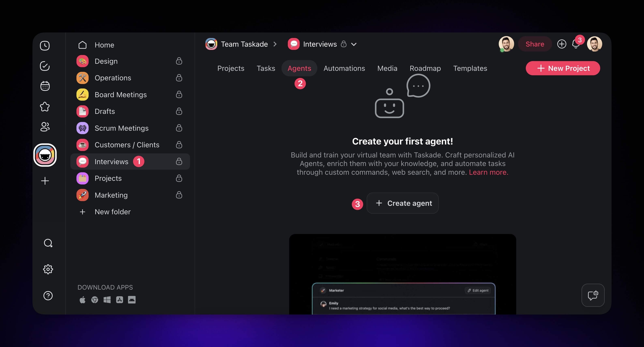Switch to the Automations tab
This screenshot has height=347, width=644.
[x=344, y=68]
